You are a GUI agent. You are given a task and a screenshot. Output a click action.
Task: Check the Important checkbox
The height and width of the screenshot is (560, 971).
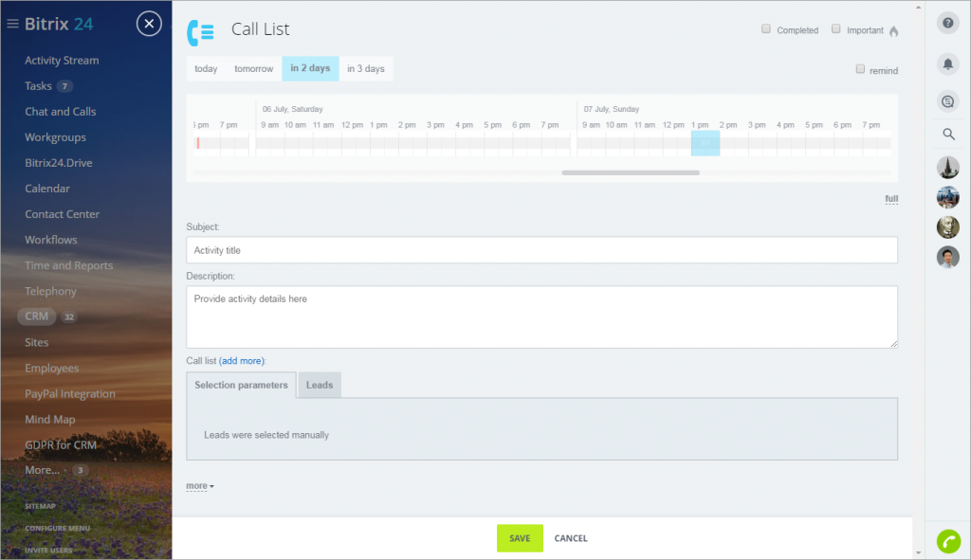click(x=836, y=29)
